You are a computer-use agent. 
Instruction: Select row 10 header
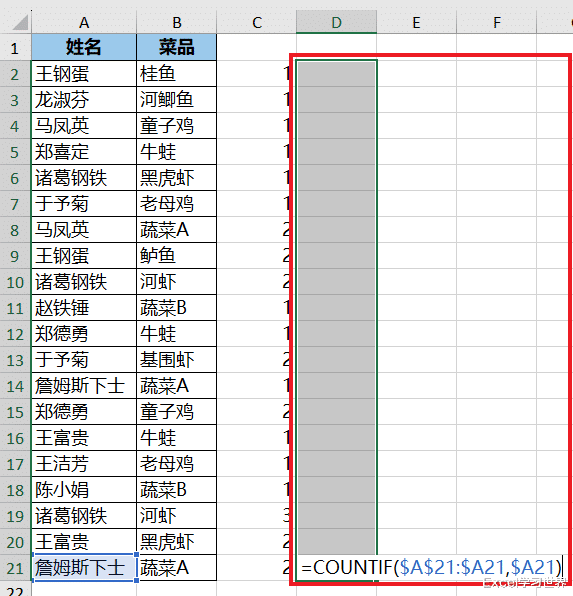[15, 282]
